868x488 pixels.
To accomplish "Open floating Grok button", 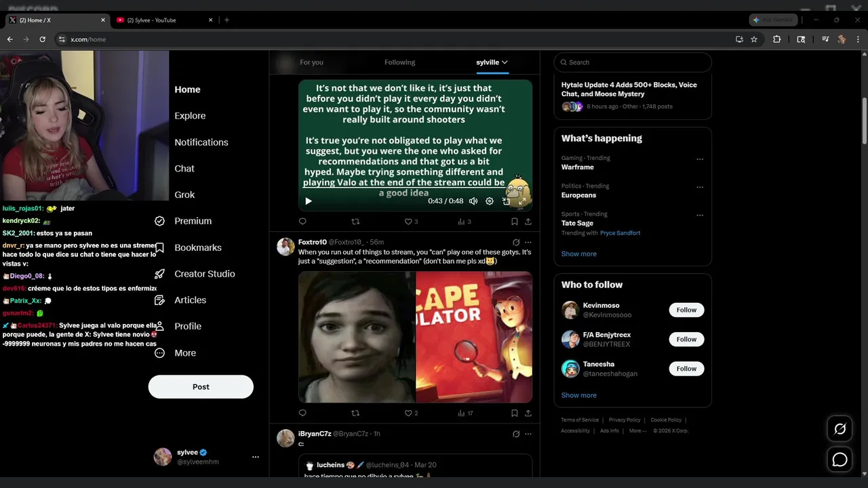I will (840, 429).
